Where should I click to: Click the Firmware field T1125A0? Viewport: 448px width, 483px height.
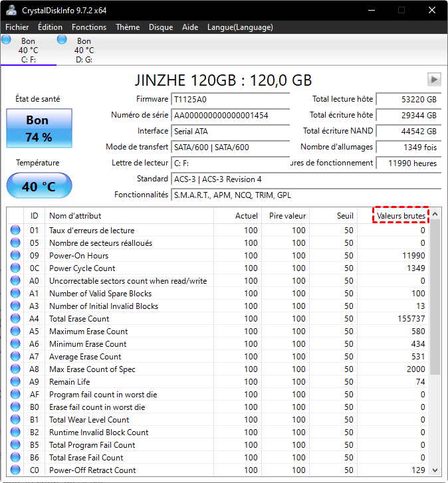pos(230,100)
